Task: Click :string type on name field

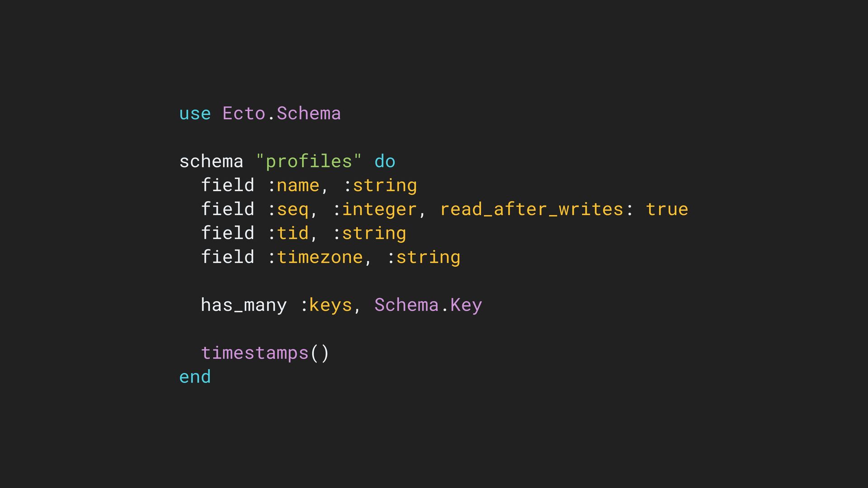Action: coord(380,186)
